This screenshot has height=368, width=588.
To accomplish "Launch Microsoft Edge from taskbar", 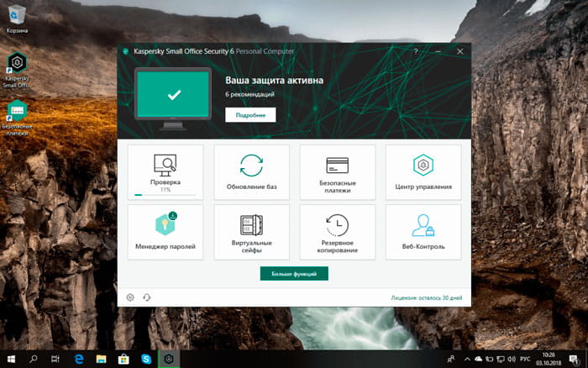I will 79,359.
